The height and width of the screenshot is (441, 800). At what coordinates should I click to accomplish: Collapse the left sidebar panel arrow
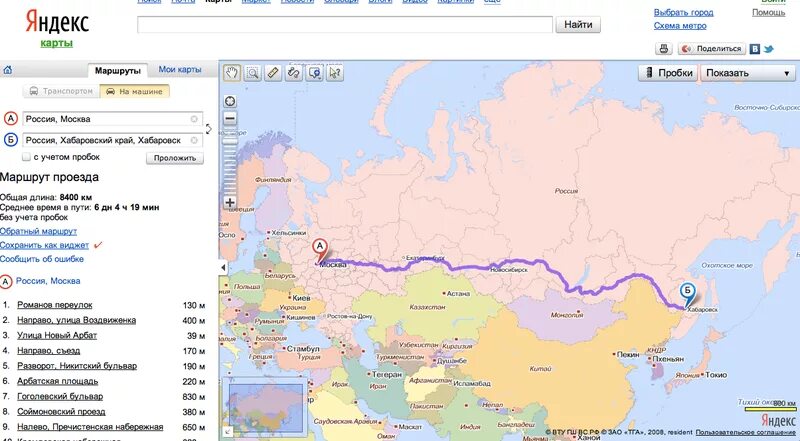pos(223,267)
